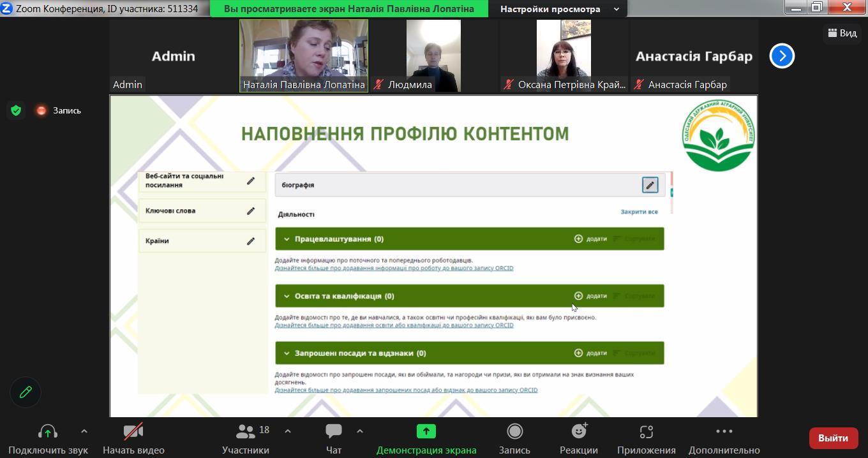
Task: Expand audio options arrow next to Подключить звук
Action: (84, 431)
